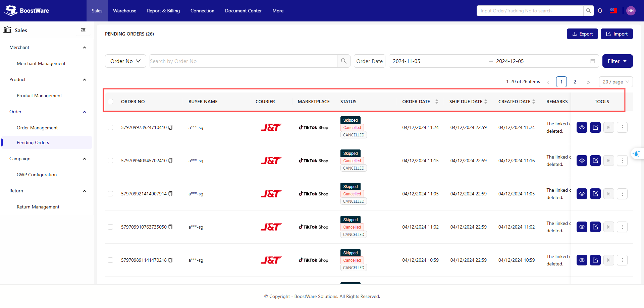Click the search magnifier icon in top bar
644x308 pixels.
(588, 11)
